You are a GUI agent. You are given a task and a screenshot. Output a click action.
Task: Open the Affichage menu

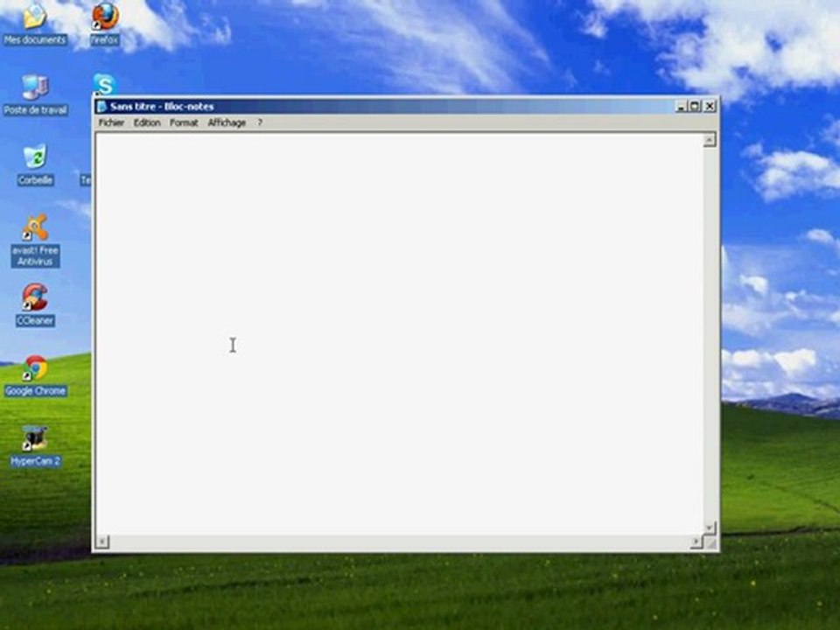(x=227, y=122)
